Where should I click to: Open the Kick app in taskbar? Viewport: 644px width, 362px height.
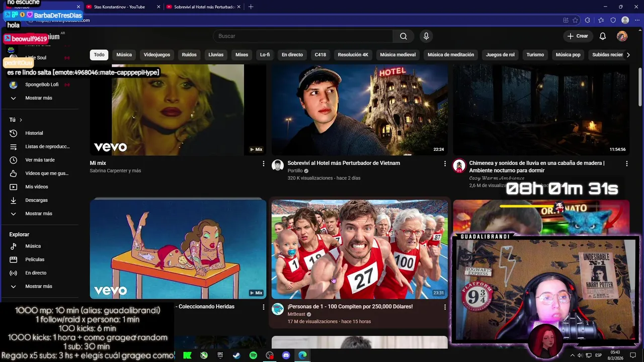[x=187, y=355]
